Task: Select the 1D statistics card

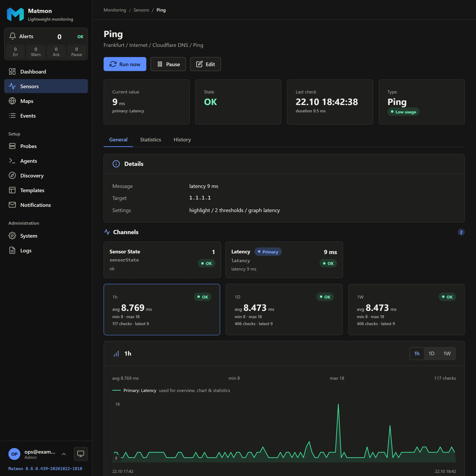Action: point(284,310)
